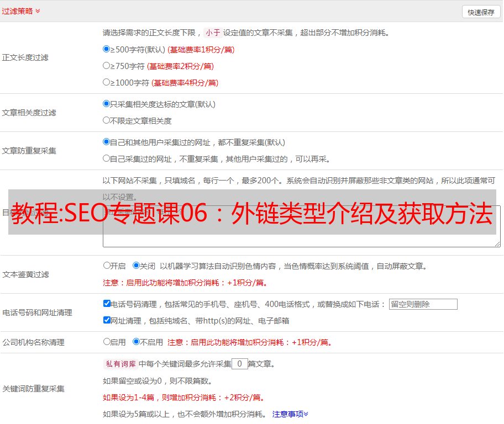Toggle the 网址清理 checkbox
The height and width of the screenshot is (424, 504).
pos(107,320)
